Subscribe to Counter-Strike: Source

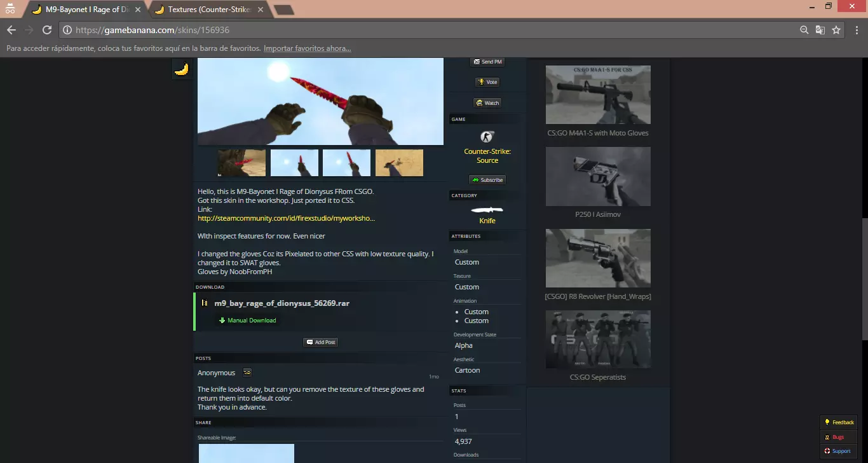(x=487, y=179)
